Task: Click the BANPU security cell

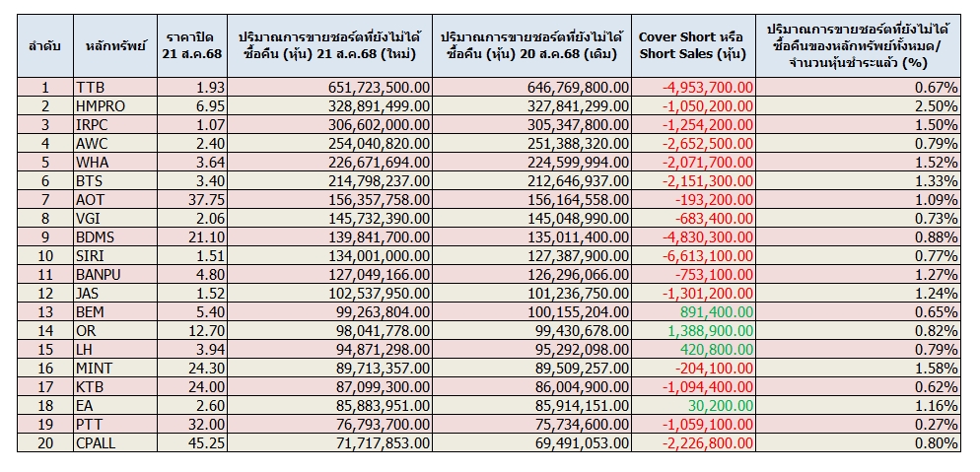Action: click(x=115, y=275)
